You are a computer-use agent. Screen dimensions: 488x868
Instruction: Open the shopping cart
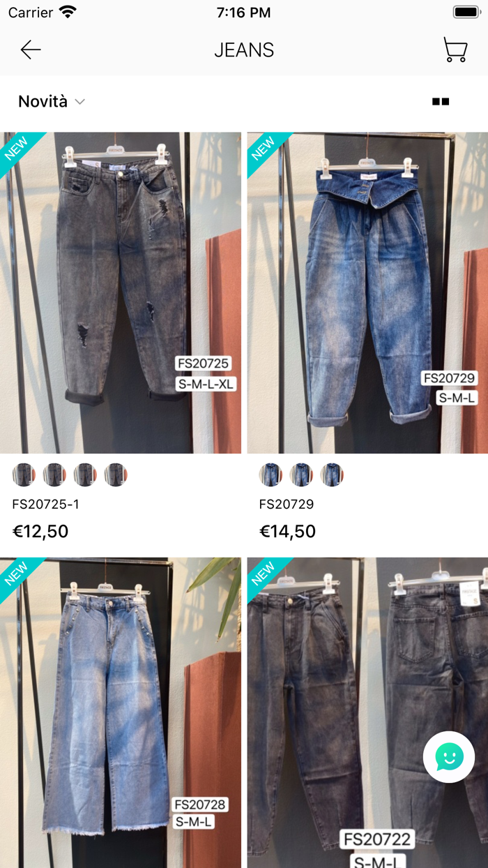[455, 50]
